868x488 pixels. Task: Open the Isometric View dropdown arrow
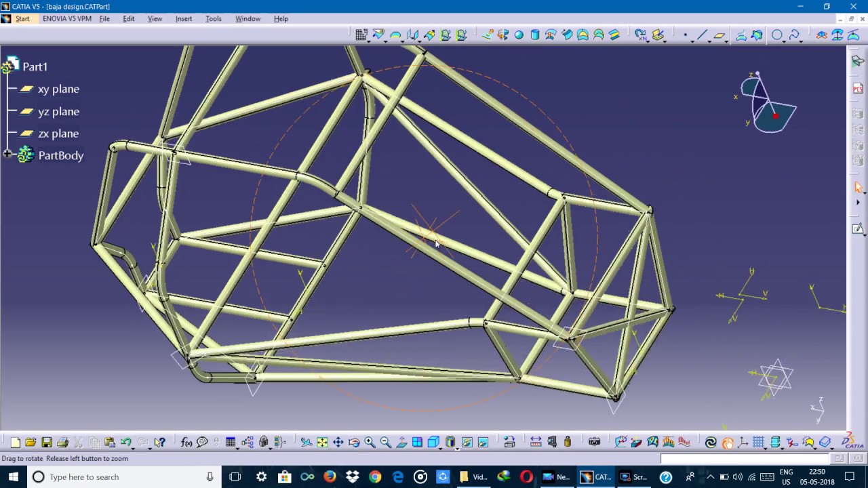(x=441, y=447)
